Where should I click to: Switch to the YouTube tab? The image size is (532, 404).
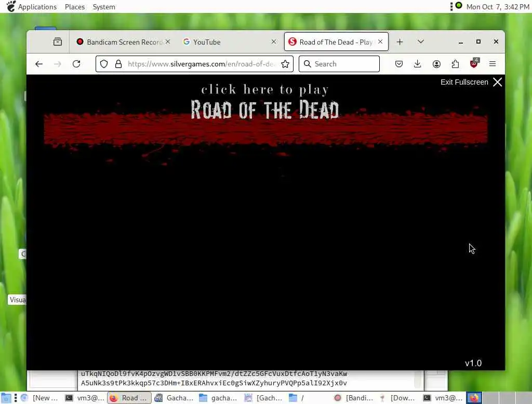(x=230, y=42)
